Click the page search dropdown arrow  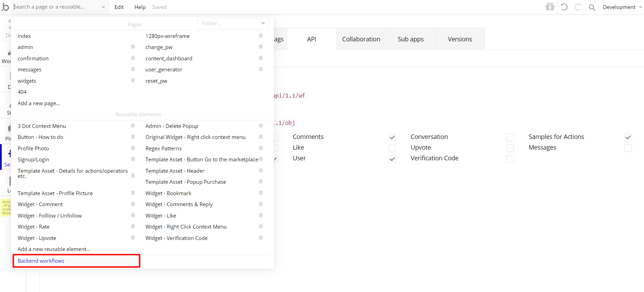click(103, 7)
